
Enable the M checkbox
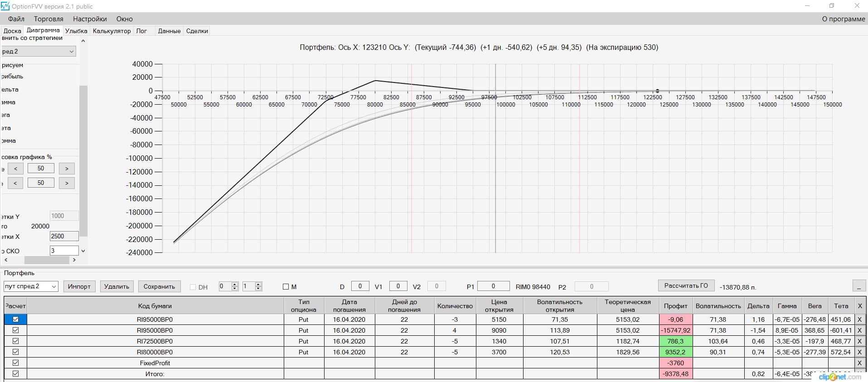tap(286, 286)
